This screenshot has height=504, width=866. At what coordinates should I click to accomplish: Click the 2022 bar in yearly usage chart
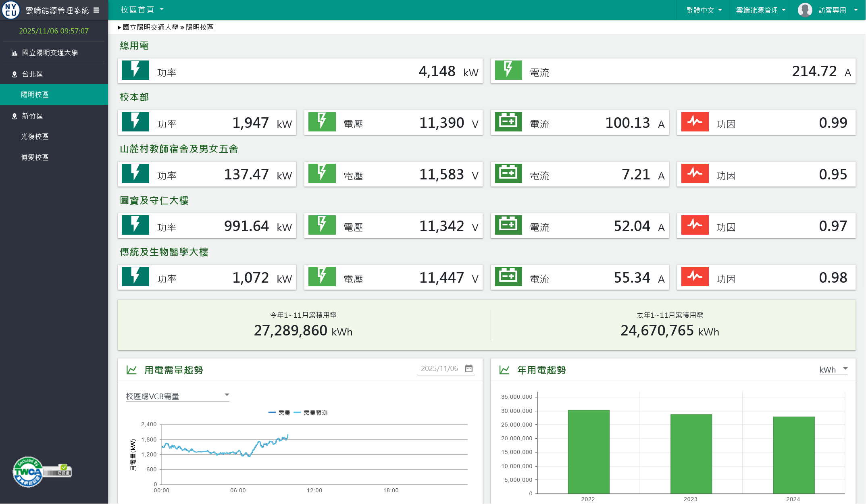click(x=588, y=451)
